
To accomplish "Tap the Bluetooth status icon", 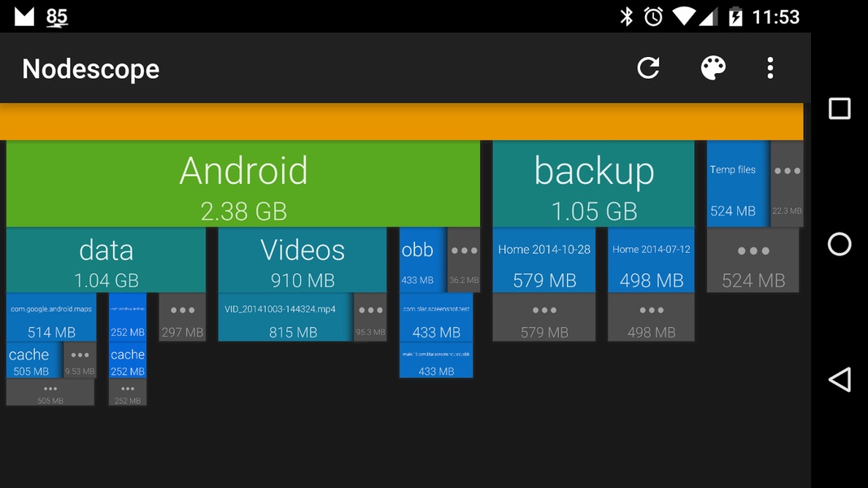I will 626,16.
